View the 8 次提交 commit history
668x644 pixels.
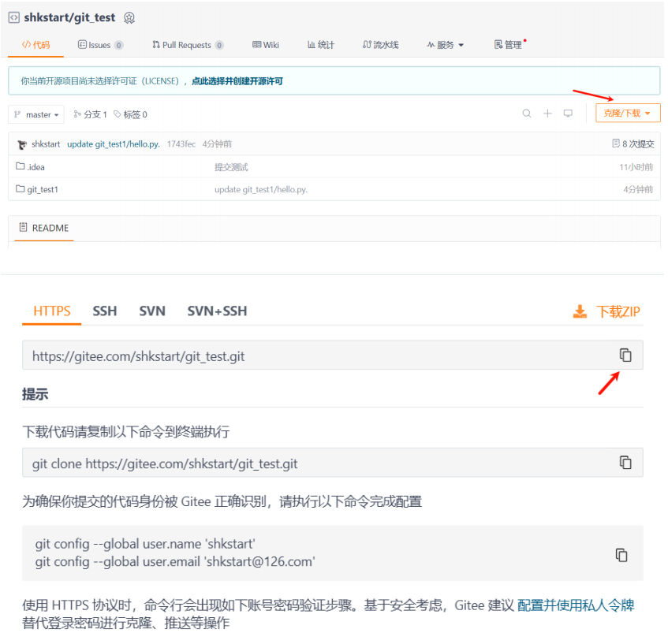[633, 144]
